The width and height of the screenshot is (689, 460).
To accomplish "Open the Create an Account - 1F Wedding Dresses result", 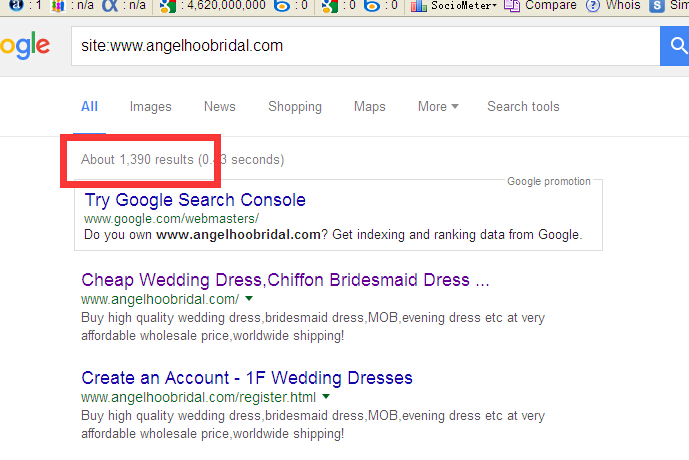I will pos(247,378).
